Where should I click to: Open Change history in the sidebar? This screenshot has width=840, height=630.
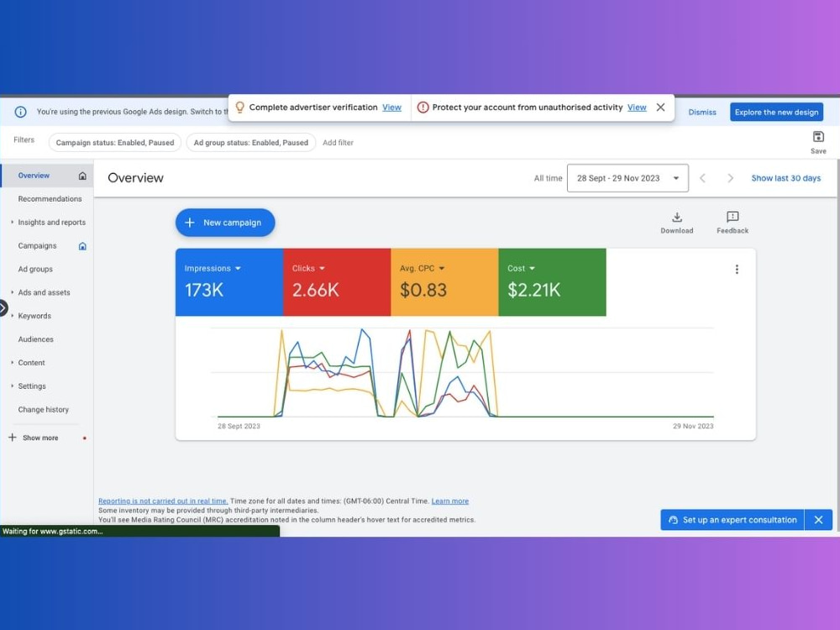[x=44, y=410]
